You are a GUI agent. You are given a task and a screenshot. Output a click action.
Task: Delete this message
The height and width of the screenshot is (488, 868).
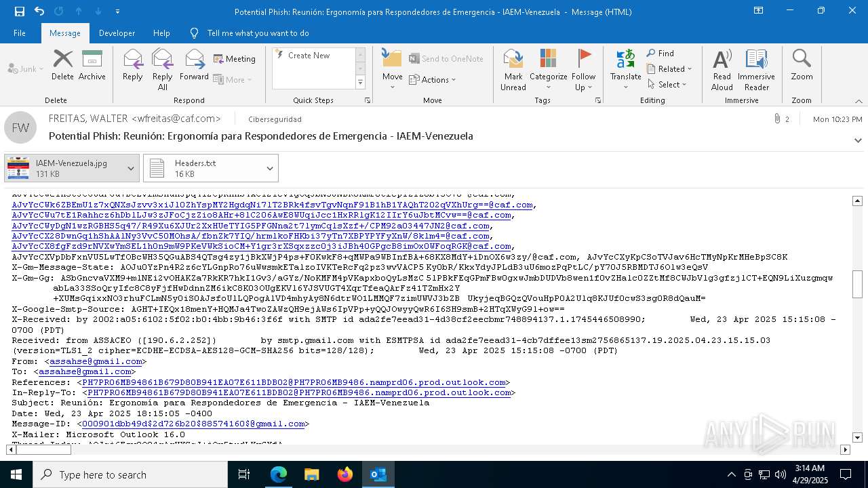[x=62, y=66]
